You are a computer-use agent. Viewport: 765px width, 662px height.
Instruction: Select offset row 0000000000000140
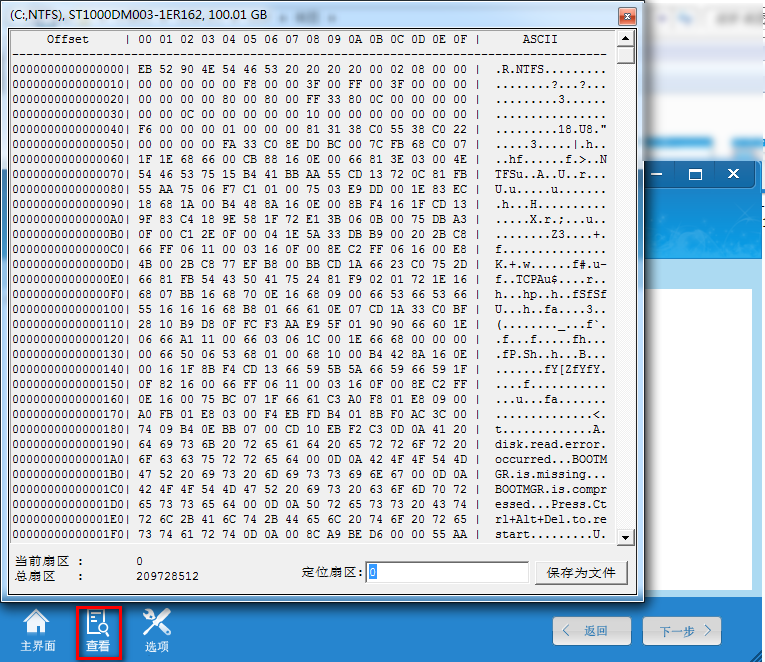[x=309, y=369]
